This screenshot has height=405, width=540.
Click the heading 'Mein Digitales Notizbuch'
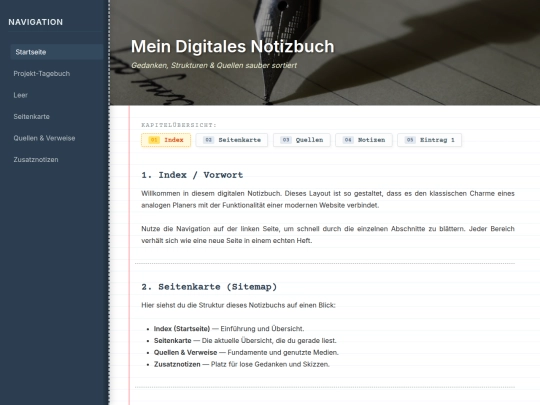[232, 46]
